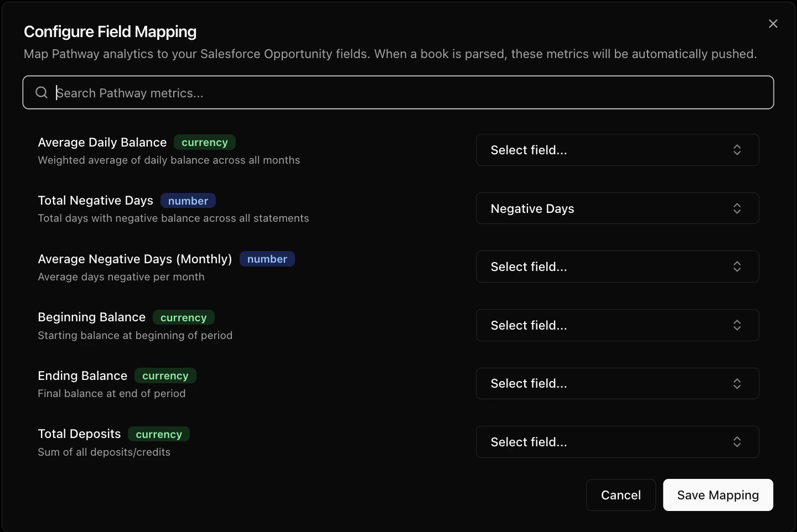
Task: Open the Beginning Balance field dropdown
Action: [x=617, y=325]
